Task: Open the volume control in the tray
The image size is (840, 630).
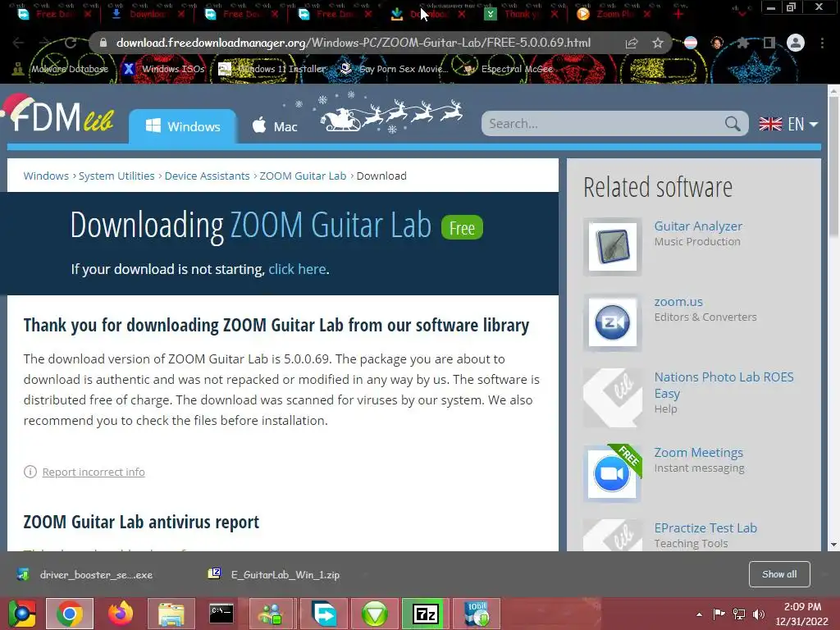Action: click(759, 614)
